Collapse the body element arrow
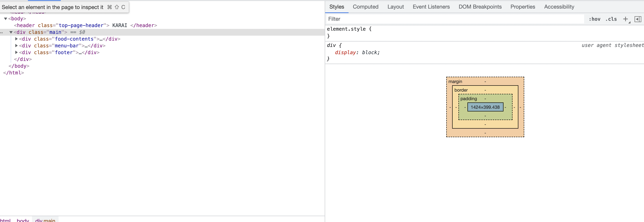Image resolution: width=644 pixels, height=222 pixels. point(5,18)
